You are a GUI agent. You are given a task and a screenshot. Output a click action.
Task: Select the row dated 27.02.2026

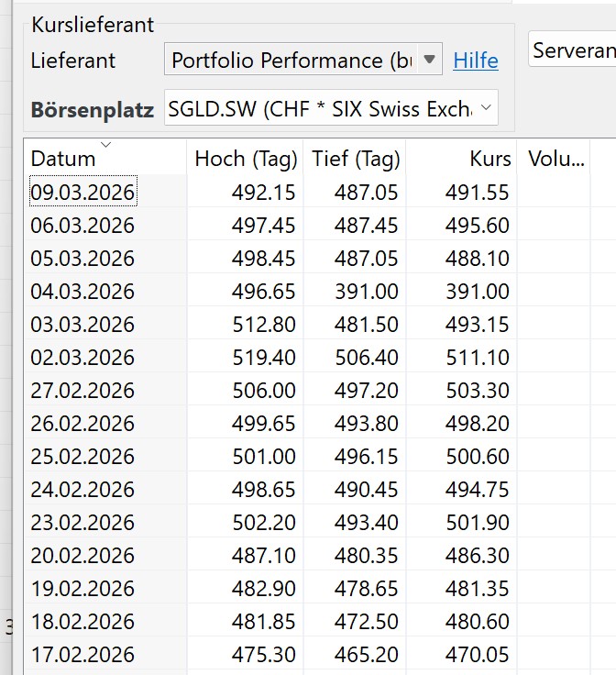320,390
